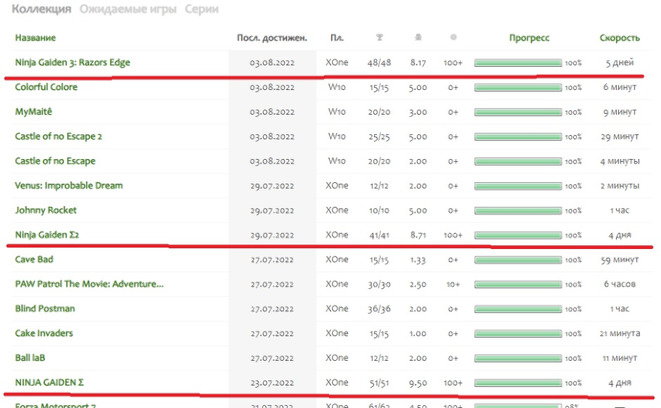This screenshot has width=661, height=408.
Task: Open Venus: Improbable Dream page
Action: click(69, 185)
